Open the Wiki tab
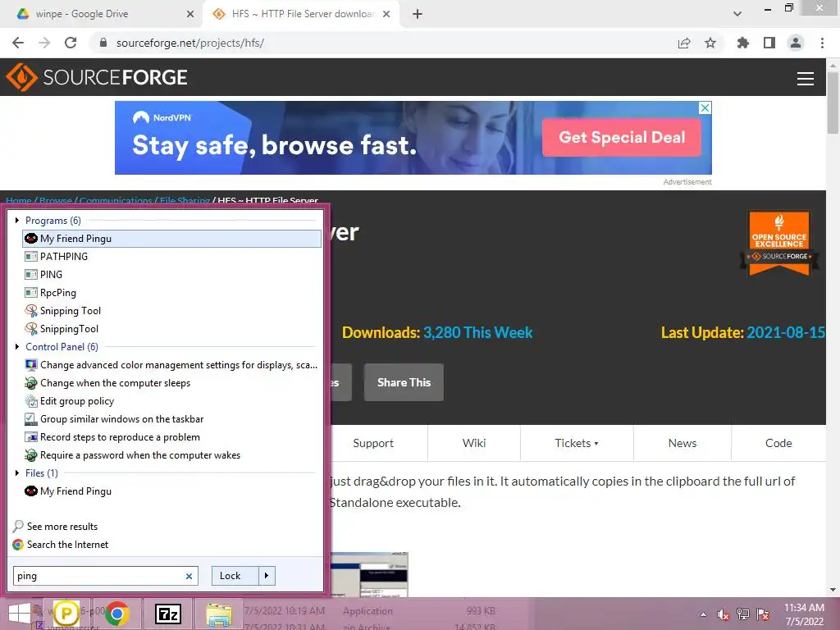 pyautogui.click(x=474, y=444)
